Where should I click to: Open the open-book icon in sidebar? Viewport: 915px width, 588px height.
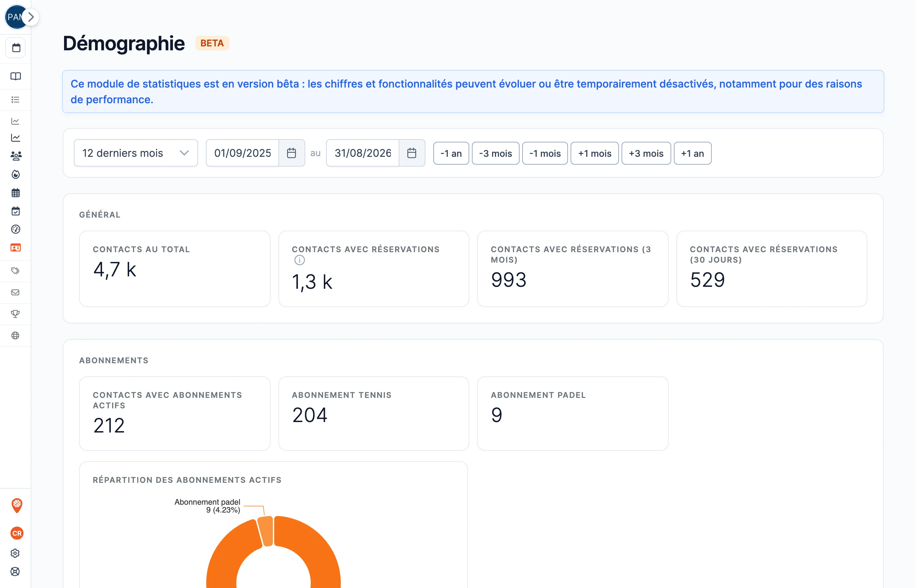click(x=16, y=76)
